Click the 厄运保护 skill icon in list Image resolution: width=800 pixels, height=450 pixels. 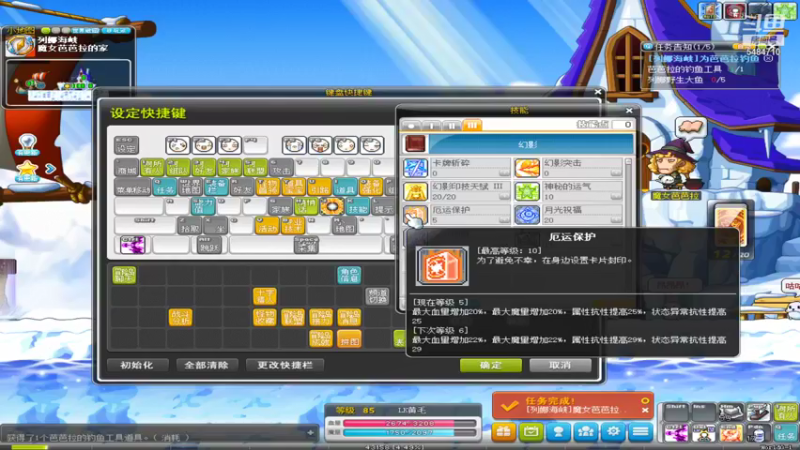[x=415, y=215]
